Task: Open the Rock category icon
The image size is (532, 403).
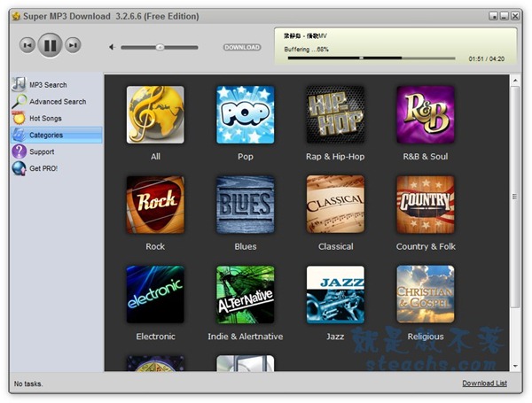Action: 155,205
